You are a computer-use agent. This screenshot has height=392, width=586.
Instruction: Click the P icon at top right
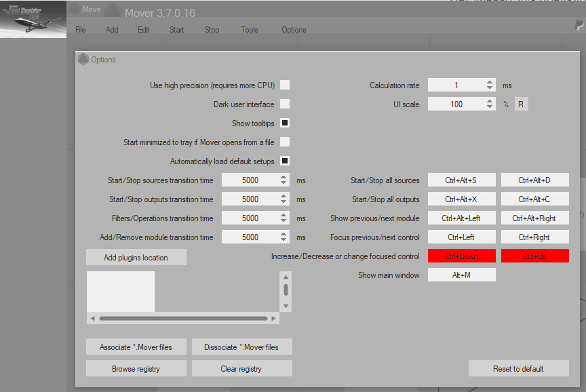click(x=579, y=25)
